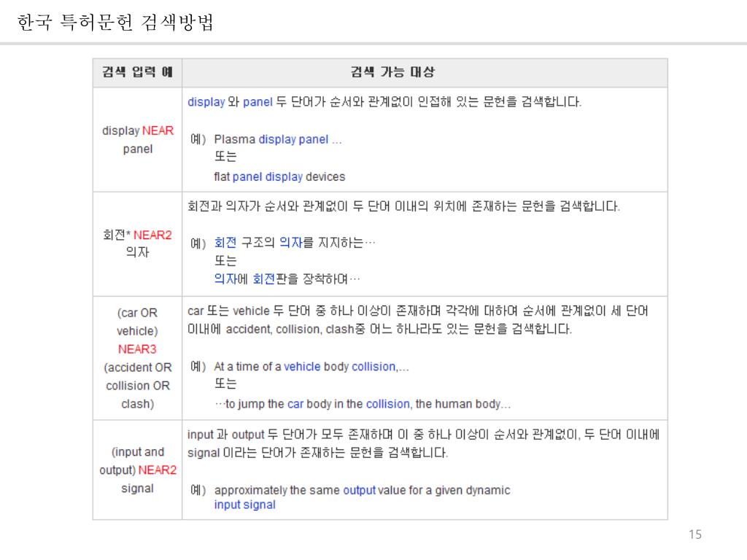747x560 pixels.
Task: Click blue car in to jump line
Action: click(x=295, y=404)
